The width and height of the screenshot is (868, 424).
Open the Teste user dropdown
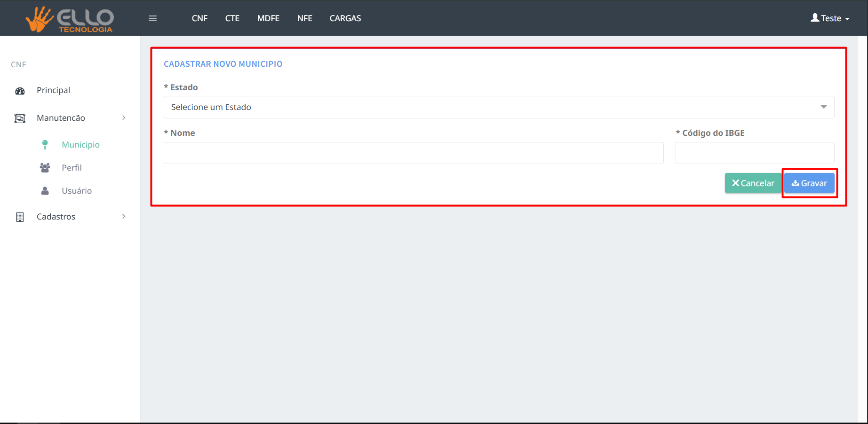pyautogui.click(x=830, y=18)
